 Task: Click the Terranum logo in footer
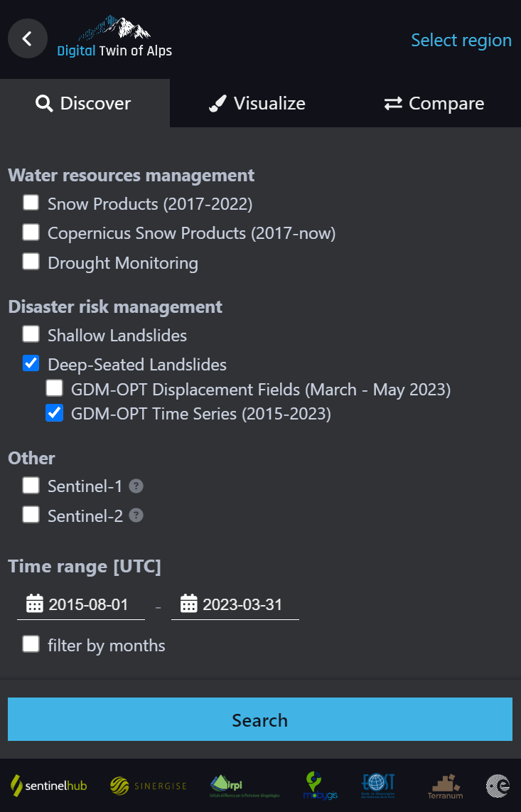tap(446, 786)
